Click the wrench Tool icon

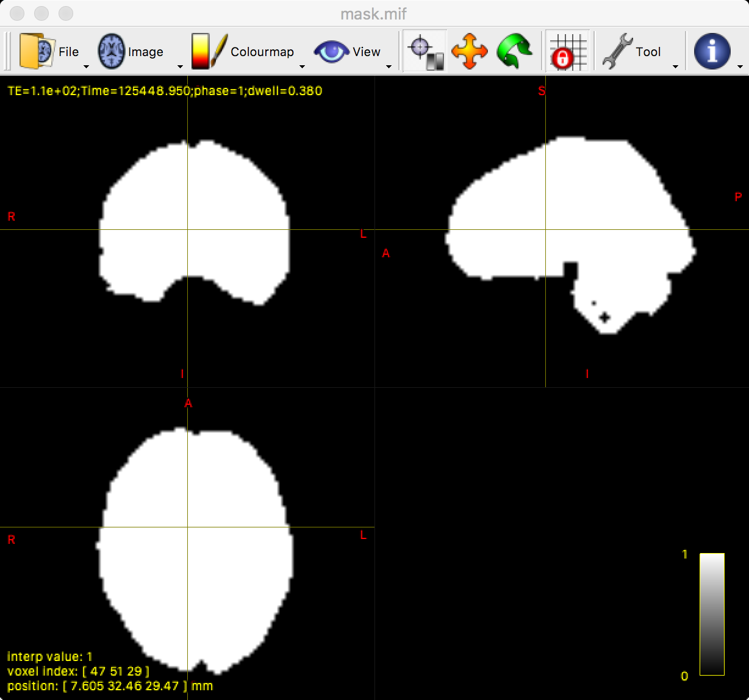click(x=617, y=51)
